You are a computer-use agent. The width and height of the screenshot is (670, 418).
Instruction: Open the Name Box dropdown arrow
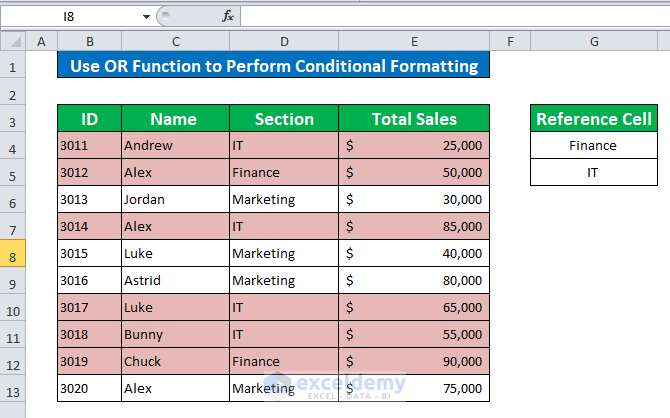pyautogui.click(x=146, y=17)
